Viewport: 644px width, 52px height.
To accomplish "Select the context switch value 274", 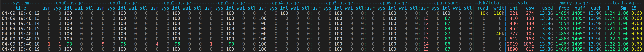I will [530, 13].
